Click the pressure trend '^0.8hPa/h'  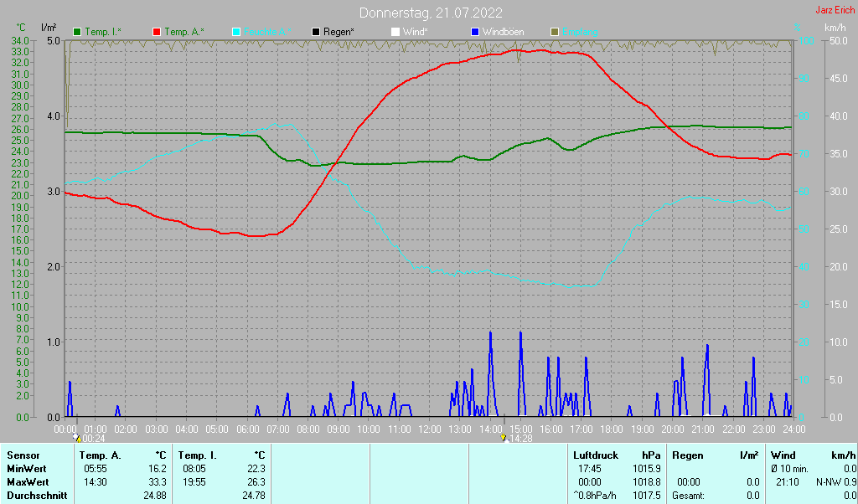coord(596,496)
